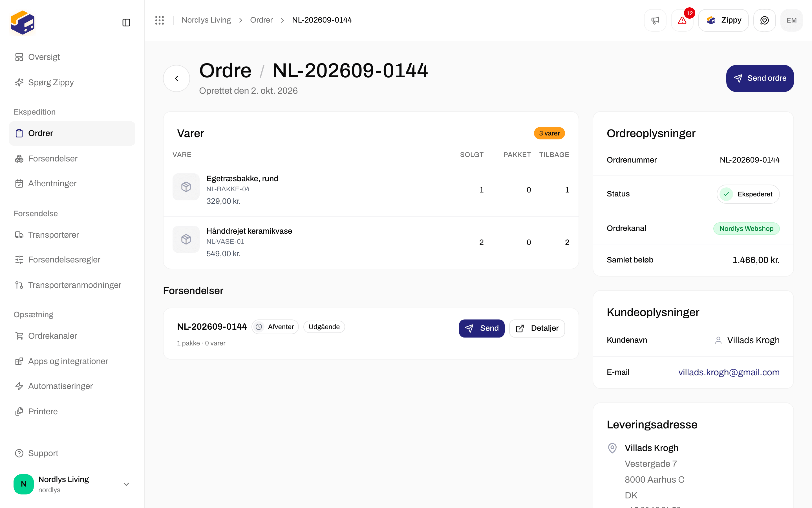Click the NL-202609-0144 breadcrumb

[322, 20]
